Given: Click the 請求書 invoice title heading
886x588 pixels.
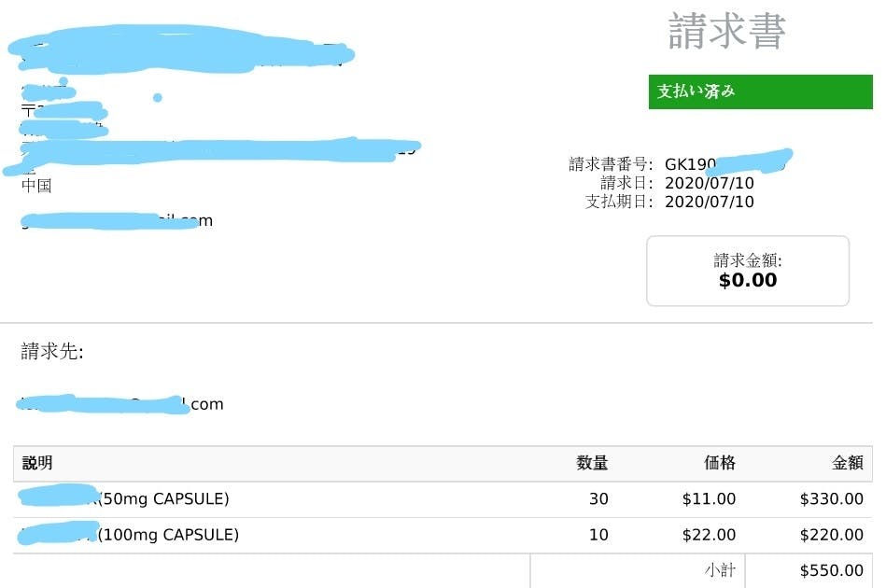Looking at the screenshot, I should [727, 32].
